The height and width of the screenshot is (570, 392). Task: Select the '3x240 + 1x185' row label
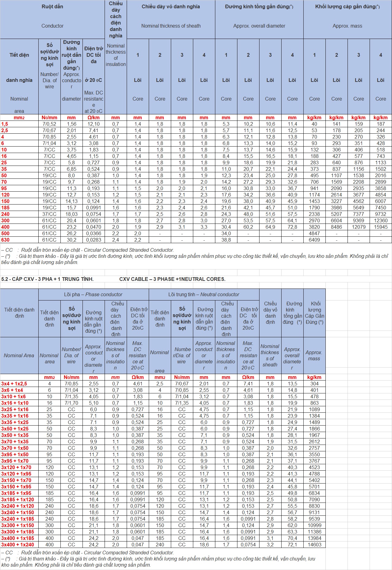(x=17, y=519)
